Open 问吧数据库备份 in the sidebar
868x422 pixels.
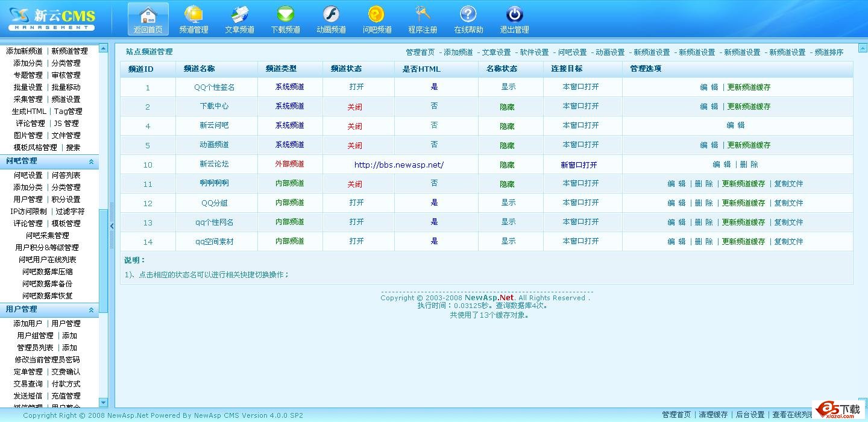coord(48,284)
